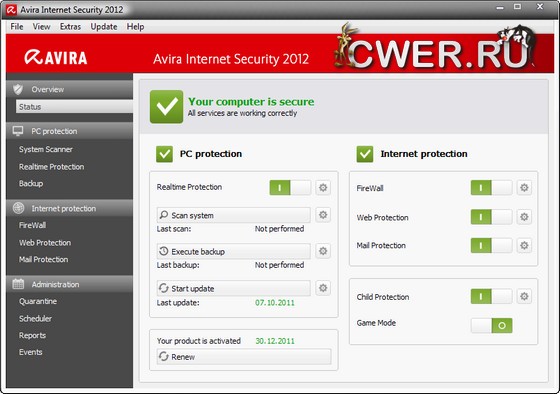Select Status in the sidebar

(74, 106)
